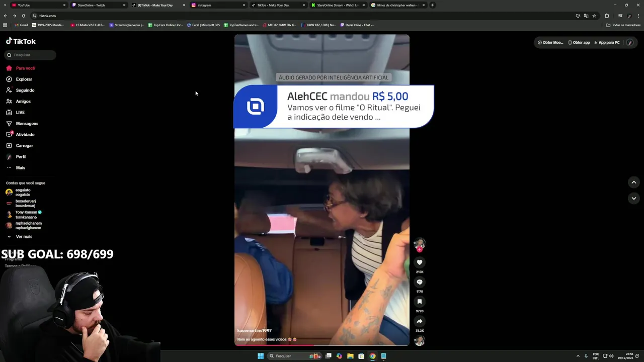Bookmark this page with star icon

(594, 16)
